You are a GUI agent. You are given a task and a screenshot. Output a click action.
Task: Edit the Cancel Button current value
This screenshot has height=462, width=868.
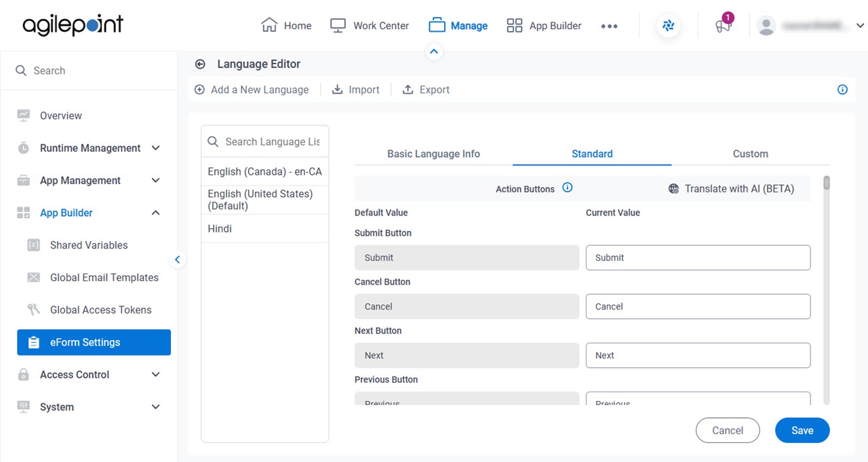698,306
